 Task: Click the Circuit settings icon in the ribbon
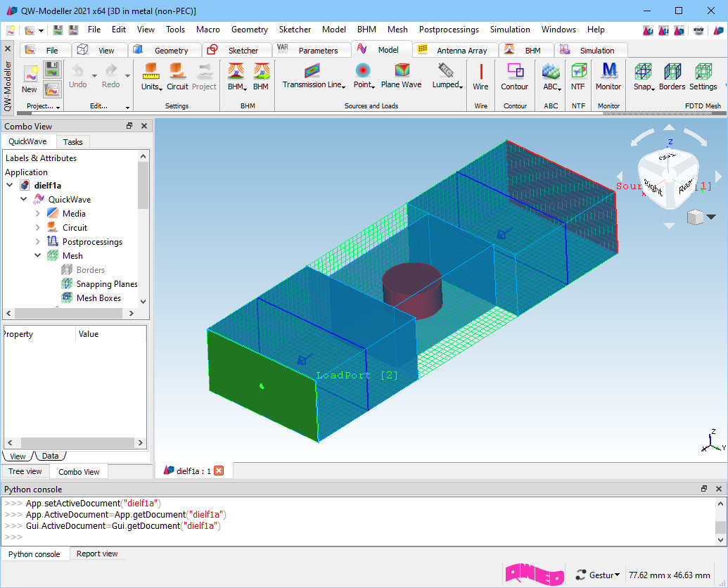pos(177,77)
